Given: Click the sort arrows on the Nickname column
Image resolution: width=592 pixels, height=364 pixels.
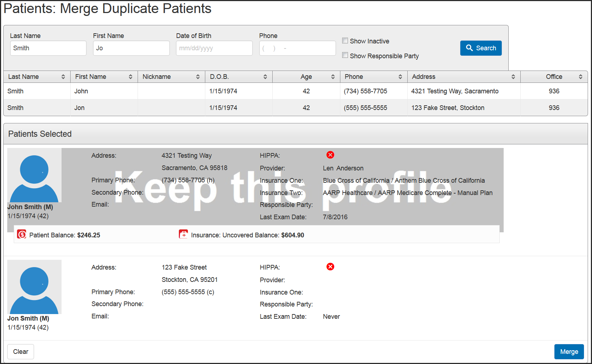Looking at the screenshot, I should point(198,76).
